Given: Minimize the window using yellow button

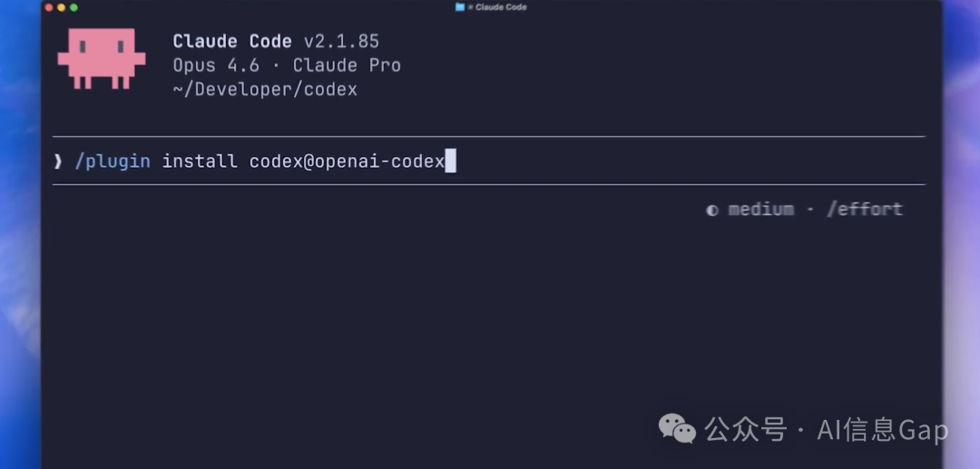Looking at the screenshot, I should pos(62,7).
